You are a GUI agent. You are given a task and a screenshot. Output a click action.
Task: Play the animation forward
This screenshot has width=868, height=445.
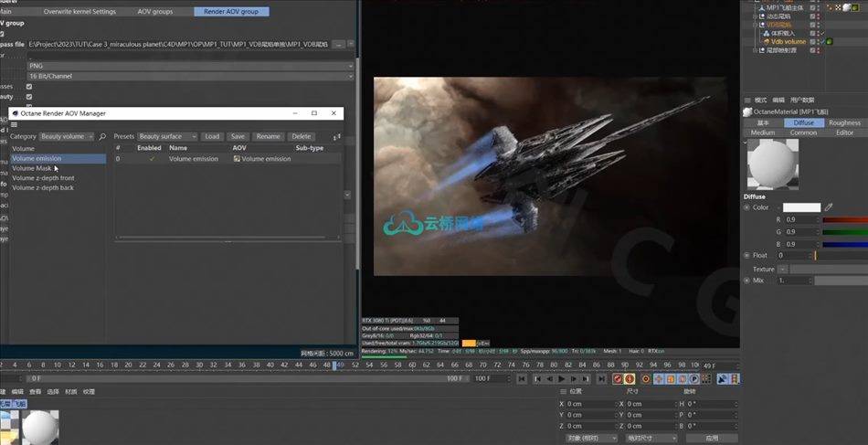(561, 378)
